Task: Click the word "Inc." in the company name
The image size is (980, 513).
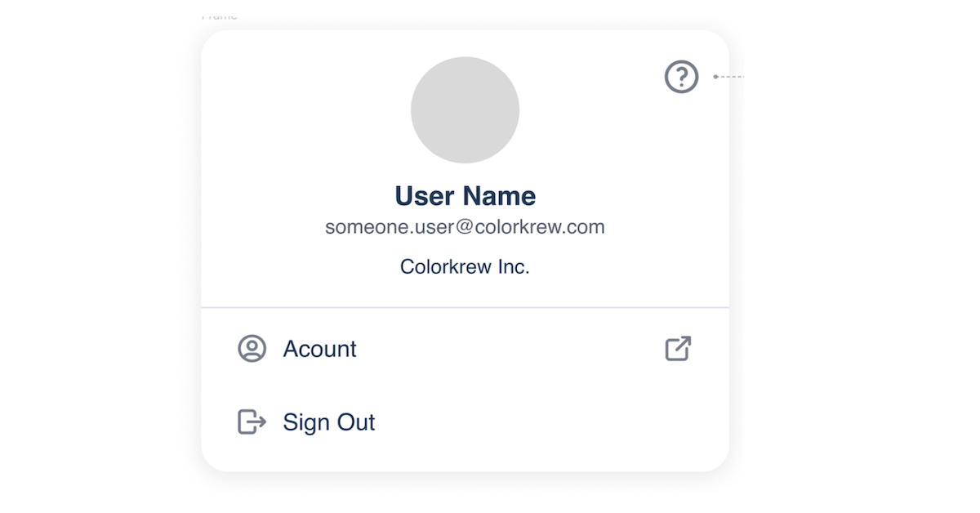Action: 514,266
